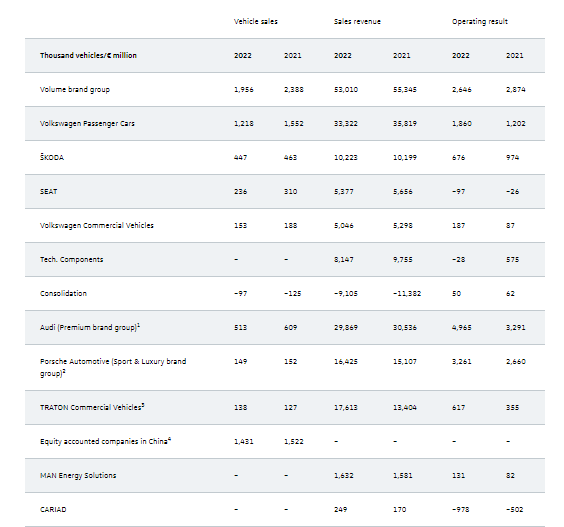Select Equity accounted companies in China label
The height and width of the screenshot is (527, 564).
tap(105, 441)
